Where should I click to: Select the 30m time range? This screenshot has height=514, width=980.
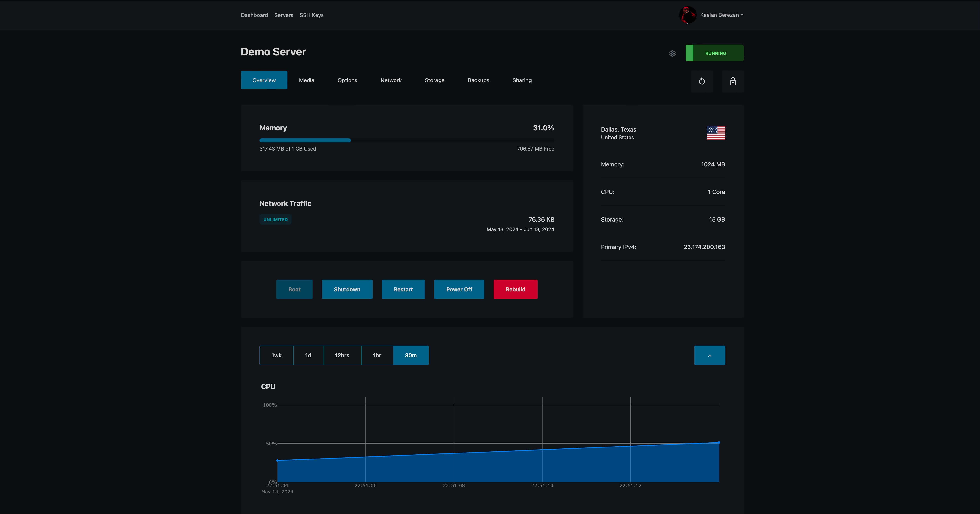(411, 356)
